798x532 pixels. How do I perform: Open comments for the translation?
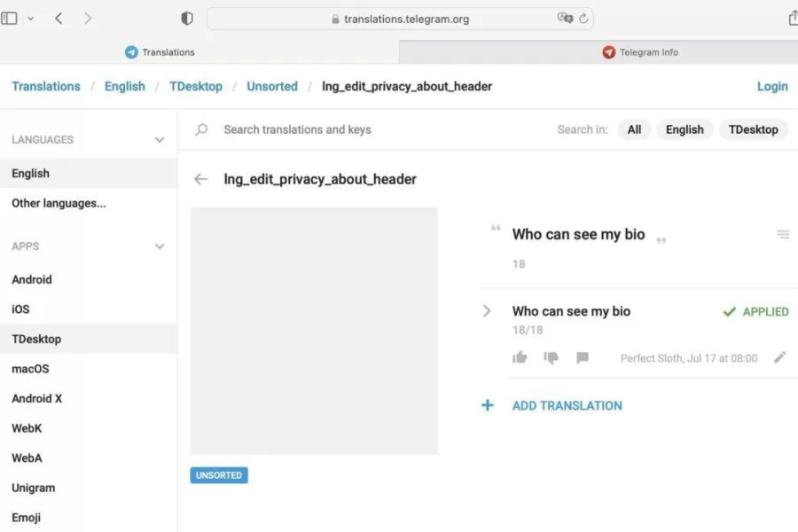[x=583, y=358]
